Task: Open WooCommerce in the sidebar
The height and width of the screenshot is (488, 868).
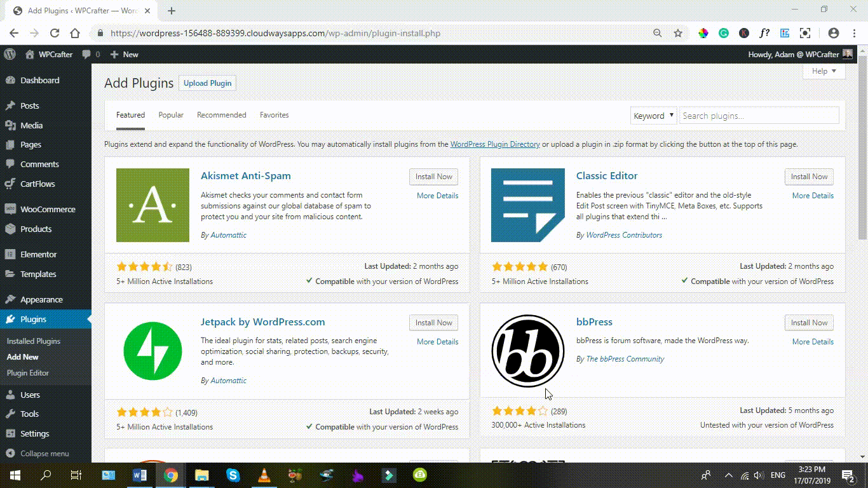Action: (x=46, y=210)
